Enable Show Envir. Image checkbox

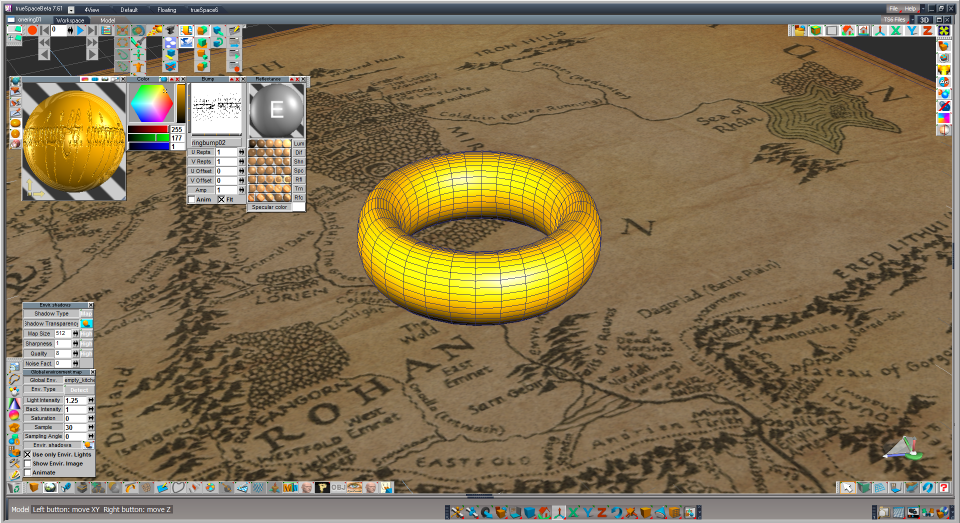coord(28,464)
